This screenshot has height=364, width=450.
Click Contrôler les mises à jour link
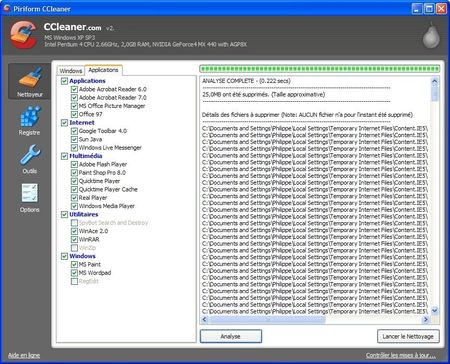click(401, 355)
